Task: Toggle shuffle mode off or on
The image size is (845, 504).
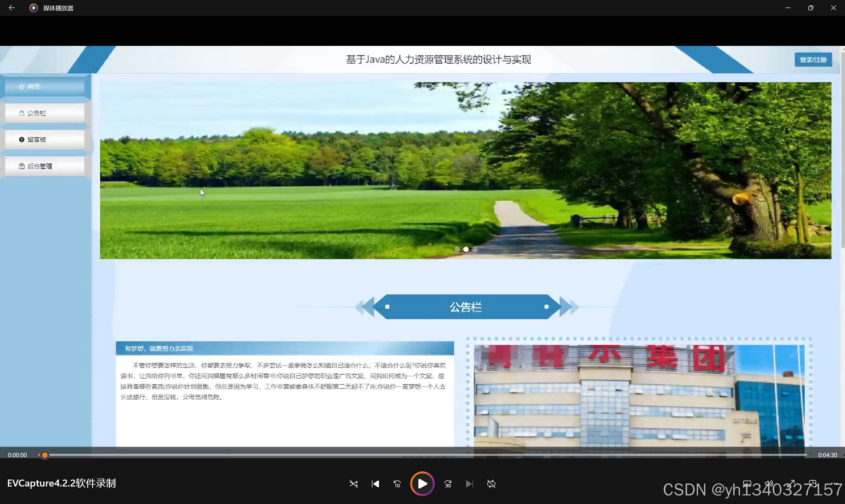Action: [353, 484]
